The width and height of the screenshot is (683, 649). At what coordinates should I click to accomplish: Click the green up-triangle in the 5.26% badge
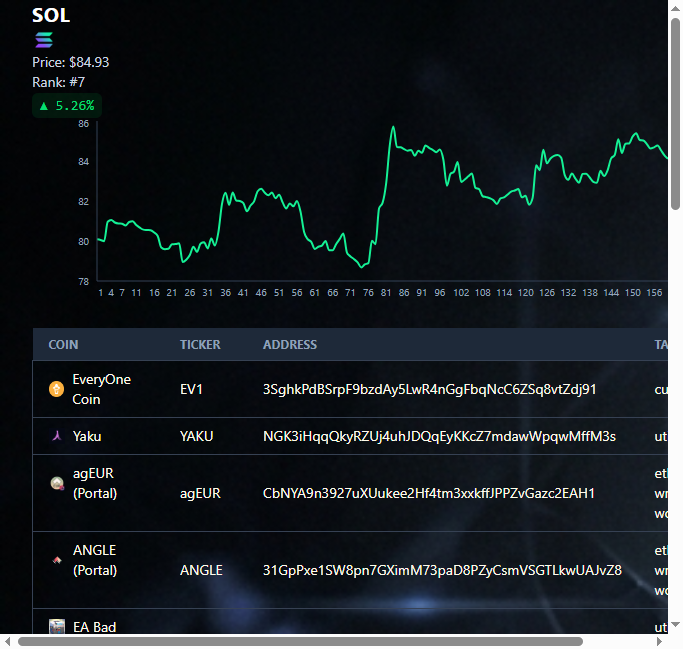tap(44, 106)
